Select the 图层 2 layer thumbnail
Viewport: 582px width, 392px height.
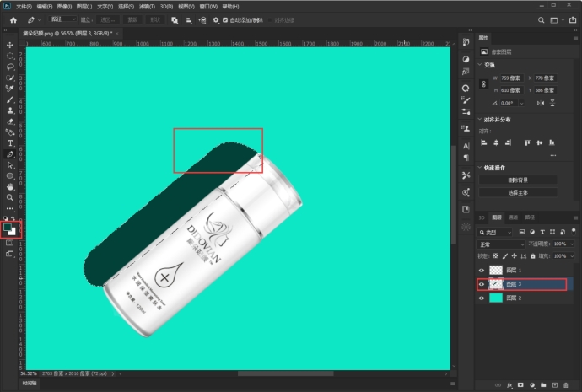pos(495,298)
